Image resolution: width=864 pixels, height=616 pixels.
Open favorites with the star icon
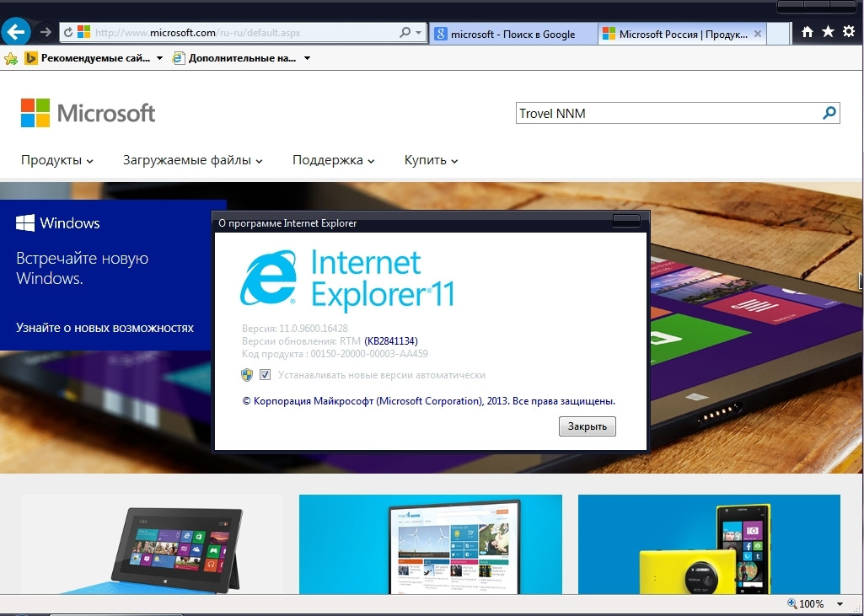[828, 32]
